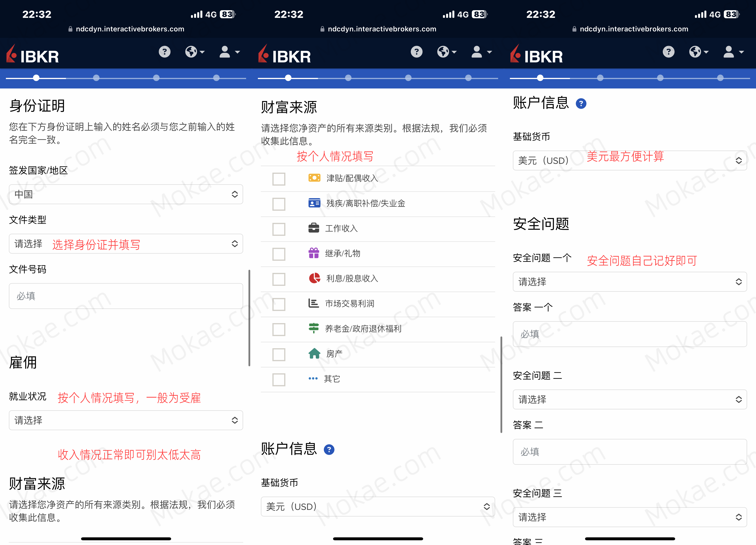Tick the 残疾/离职补偿/失业金 checkbox
The height and width of the screenshot is (545, 756).
[279, 204]
